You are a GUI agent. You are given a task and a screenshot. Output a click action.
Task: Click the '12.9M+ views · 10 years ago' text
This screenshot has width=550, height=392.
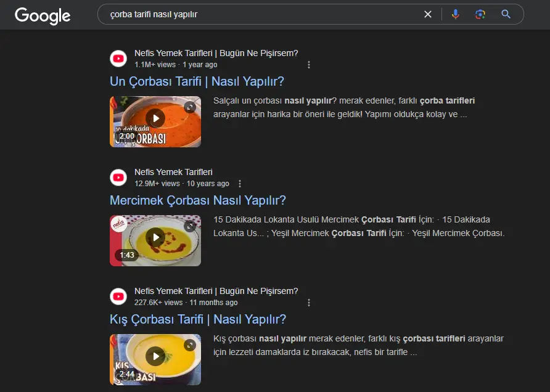(182, 184)
